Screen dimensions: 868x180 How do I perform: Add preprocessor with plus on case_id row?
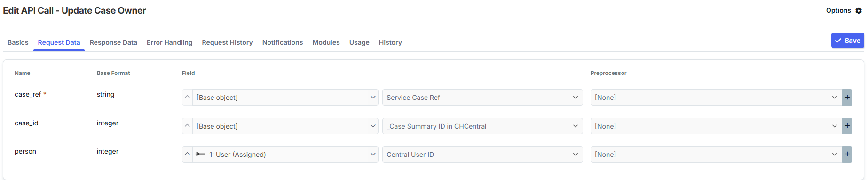click(x=847, y=126)
